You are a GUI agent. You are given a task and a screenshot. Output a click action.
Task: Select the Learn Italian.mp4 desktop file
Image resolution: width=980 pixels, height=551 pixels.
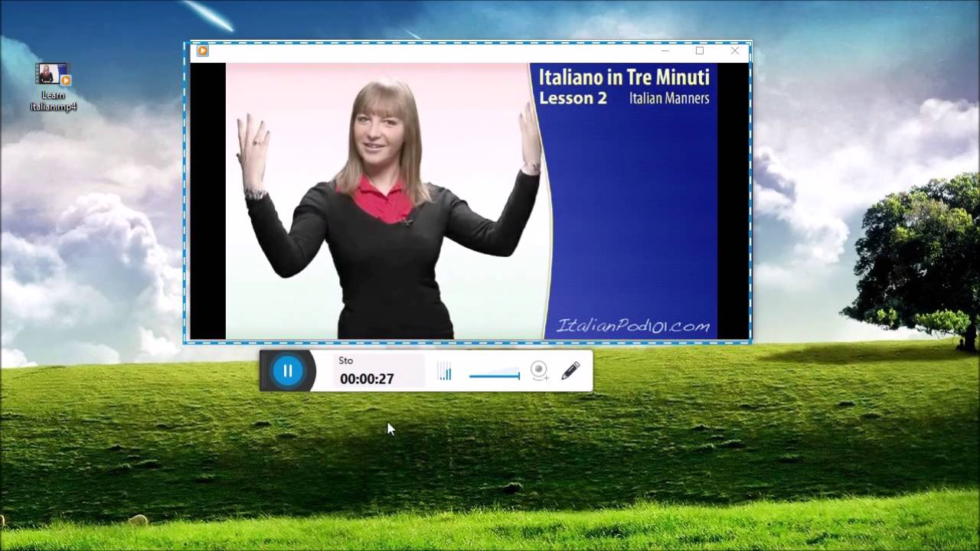coord(54,87)
